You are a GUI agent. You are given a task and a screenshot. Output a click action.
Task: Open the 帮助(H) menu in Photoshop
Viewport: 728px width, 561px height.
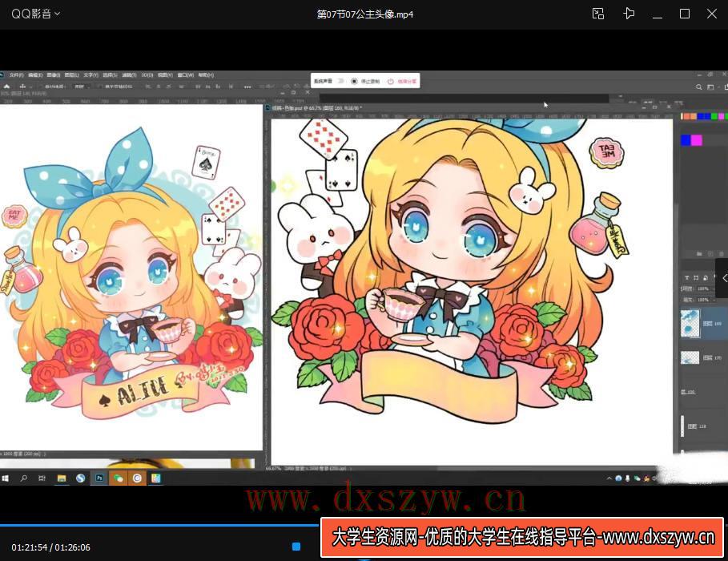click(x=206, y=75)
